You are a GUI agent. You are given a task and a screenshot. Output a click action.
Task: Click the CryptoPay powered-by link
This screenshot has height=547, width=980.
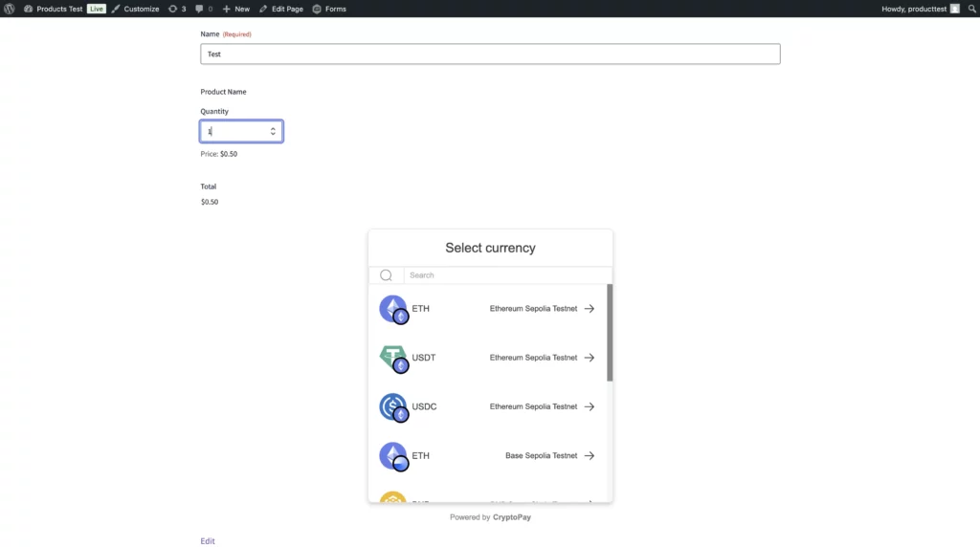point(512,517)
